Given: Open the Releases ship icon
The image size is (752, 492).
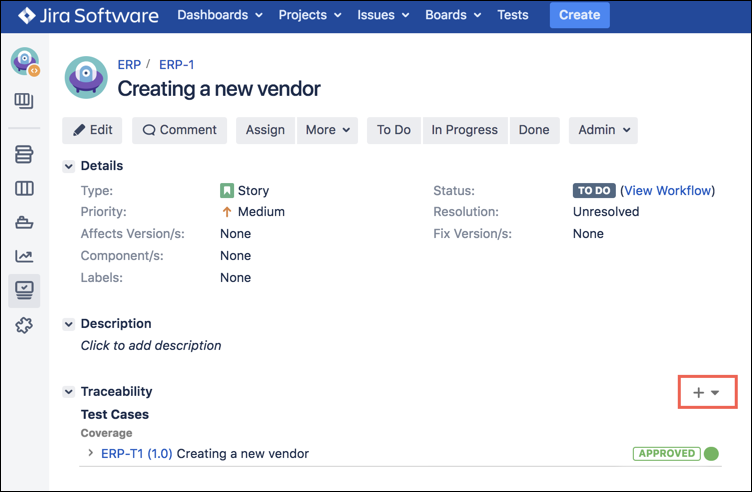Looking at the screenshot, I should [24, 222].
